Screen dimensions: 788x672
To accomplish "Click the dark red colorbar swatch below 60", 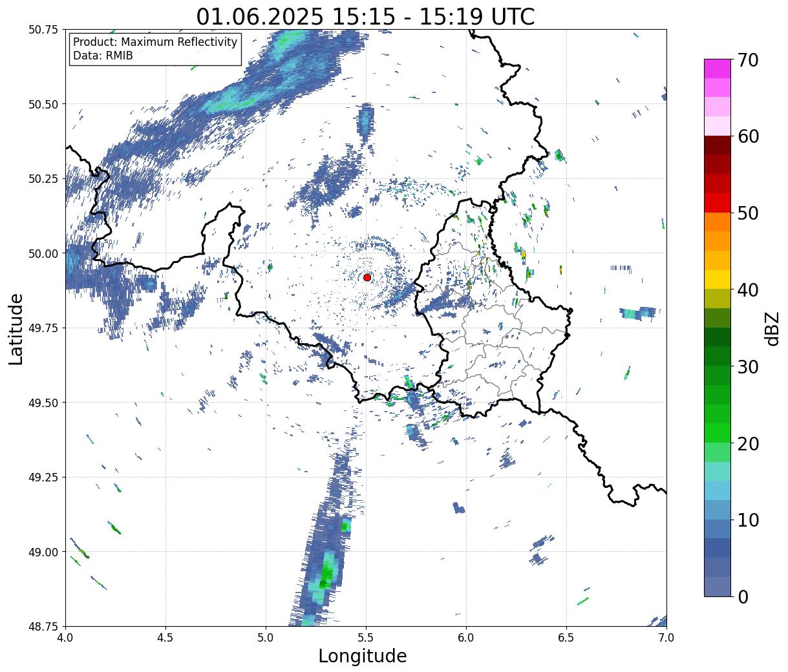I will tap(718, 145).
